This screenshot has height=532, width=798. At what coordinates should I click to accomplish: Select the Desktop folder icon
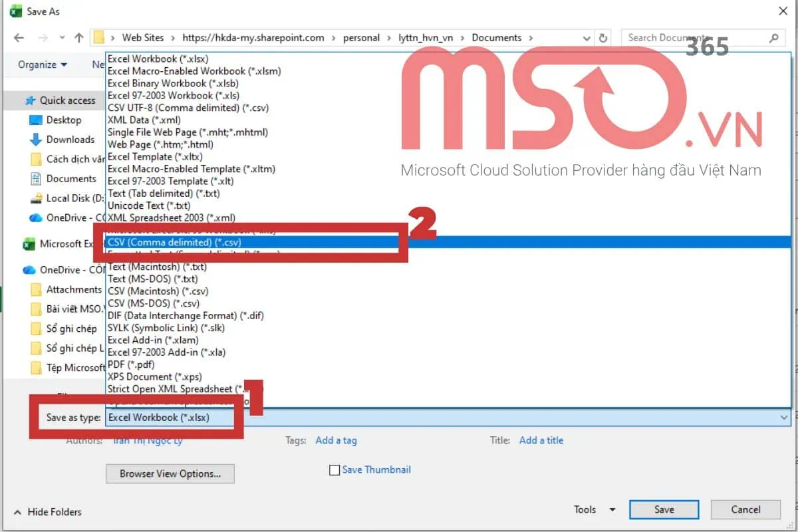(36, 120)
